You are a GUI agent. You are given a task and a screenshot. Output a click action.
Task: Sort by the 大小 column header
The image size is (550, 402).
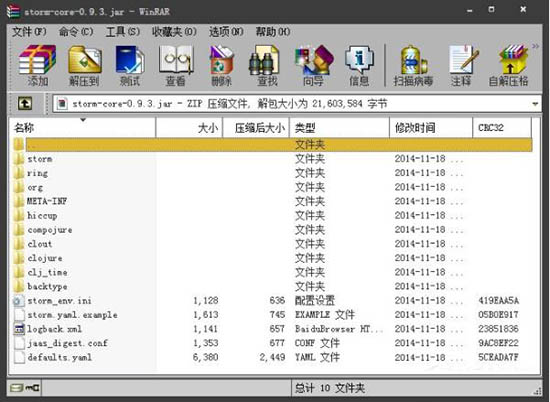[189, 128]
